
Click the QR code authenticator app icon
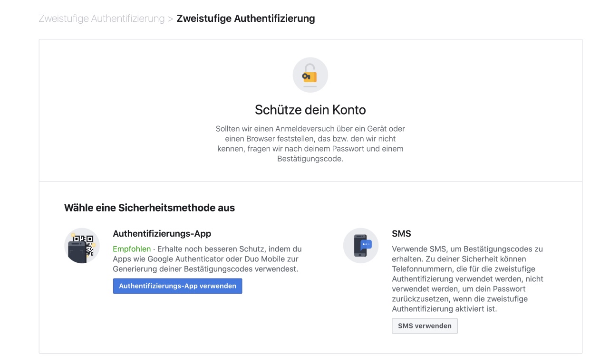[x=82, y=246]
